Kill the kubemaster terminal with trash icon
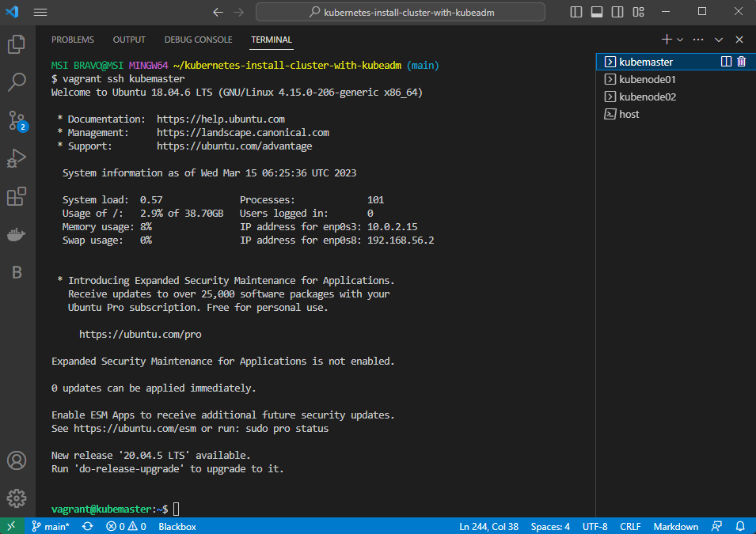The image size is (756, 534). coord(742,61)
